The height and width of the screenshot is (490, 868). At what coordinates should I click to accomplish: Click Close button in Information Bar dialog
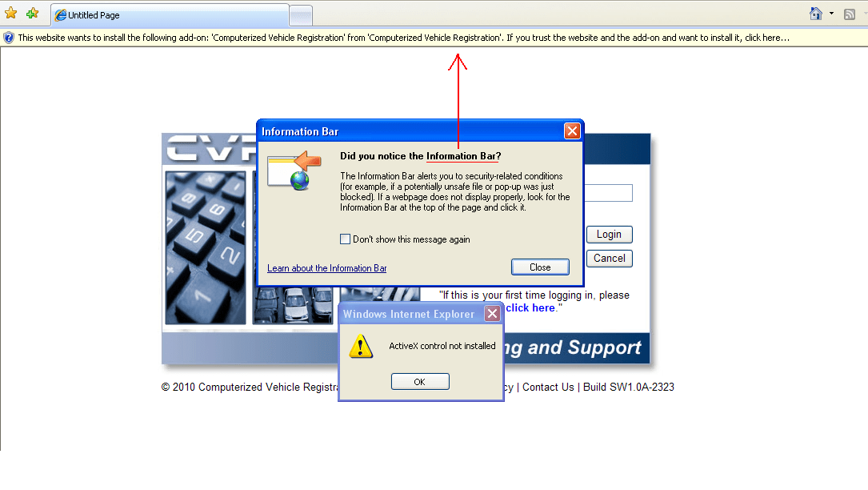[540, 267]
